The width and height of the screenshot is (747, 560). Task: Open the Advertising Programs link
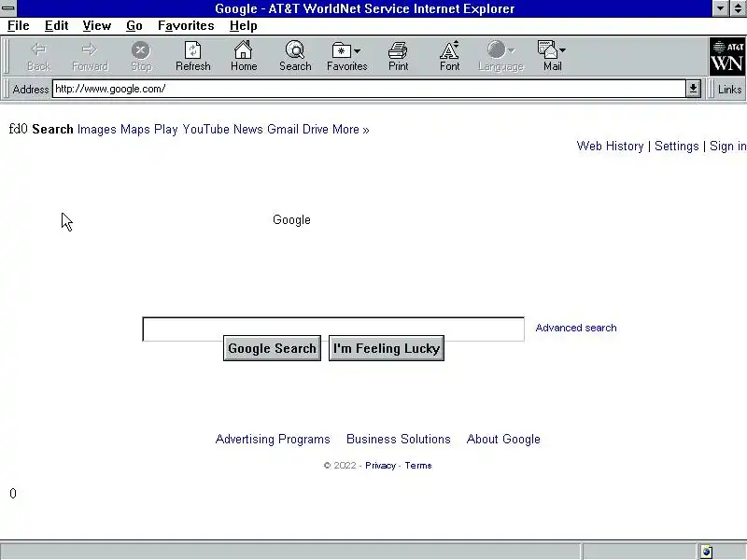click(x=273, y=439)
